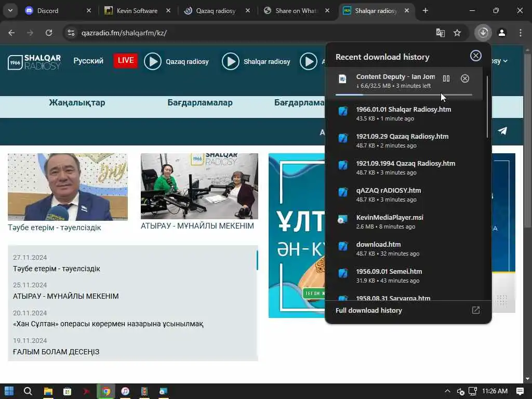Open the tab search dropdown arrow
This screenshot has height=399, width=532.
point(10,10)
